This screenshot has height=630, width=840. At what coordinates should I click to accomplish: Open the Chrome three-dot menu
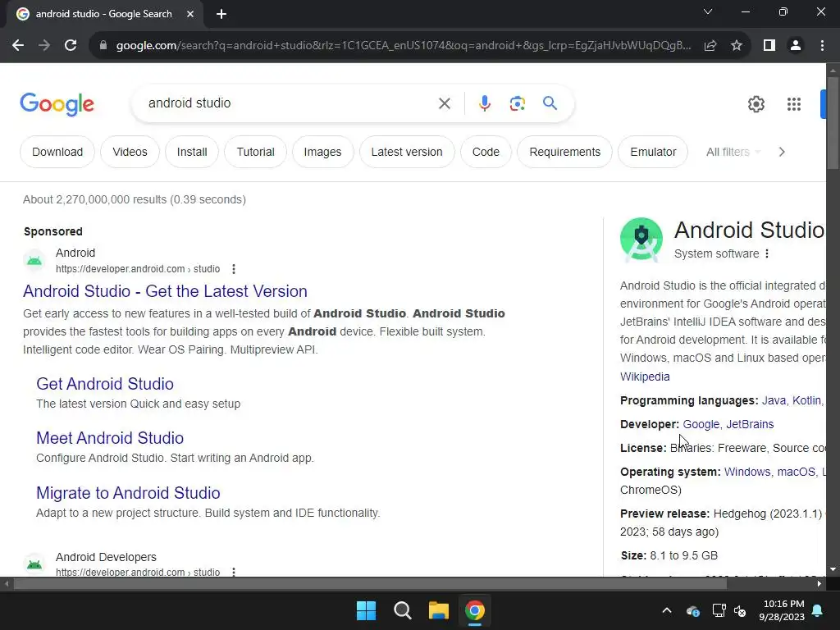822,46
